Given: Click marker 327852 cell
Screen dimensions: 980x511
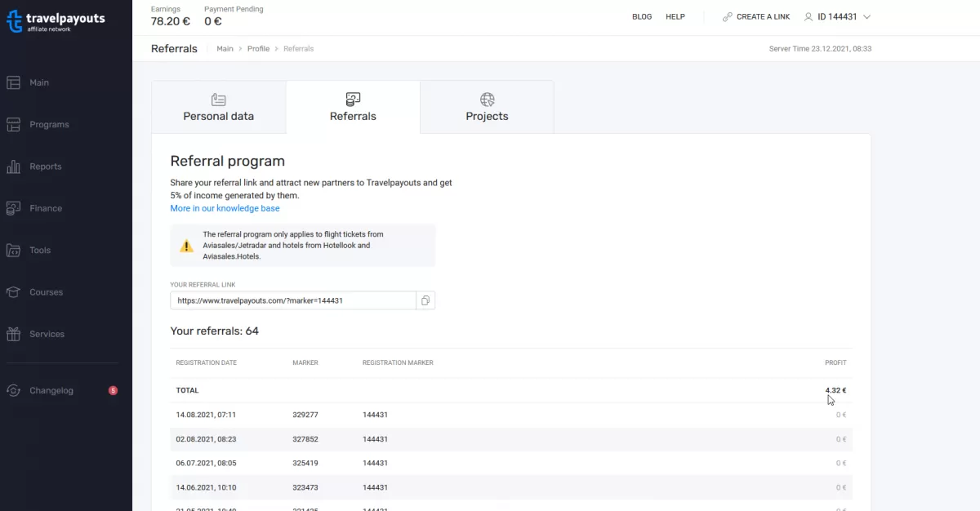Looking at the screenshot, I should point(305,439).
